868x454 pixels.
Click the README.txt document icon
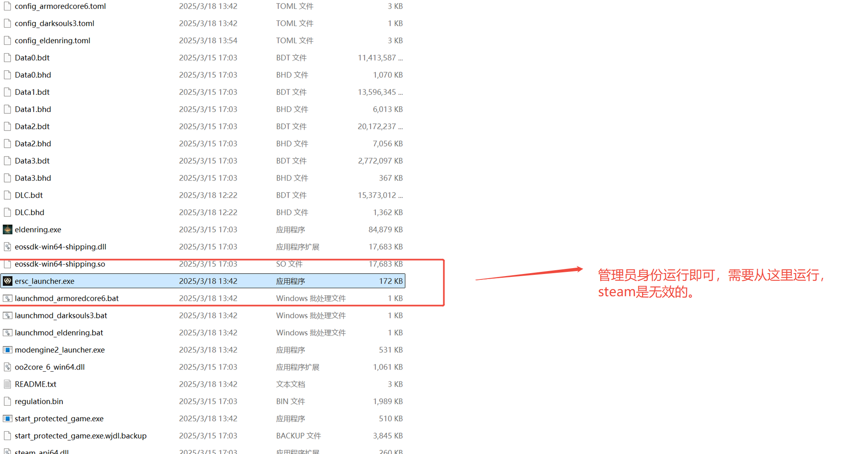8,384
